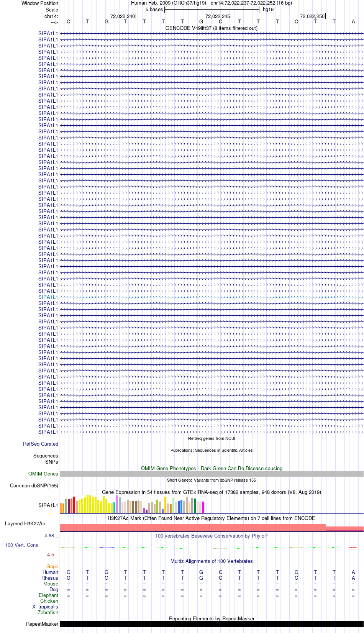This screenshot has height=633, width=364.
Task: Click the 4.88 PhyloP upper scale value
Action: tap(49, 536)
